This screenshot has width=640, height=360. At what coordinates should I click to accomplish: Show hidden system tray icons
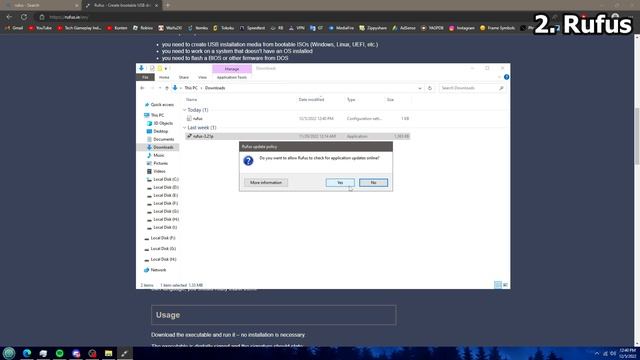pos(597,353)
